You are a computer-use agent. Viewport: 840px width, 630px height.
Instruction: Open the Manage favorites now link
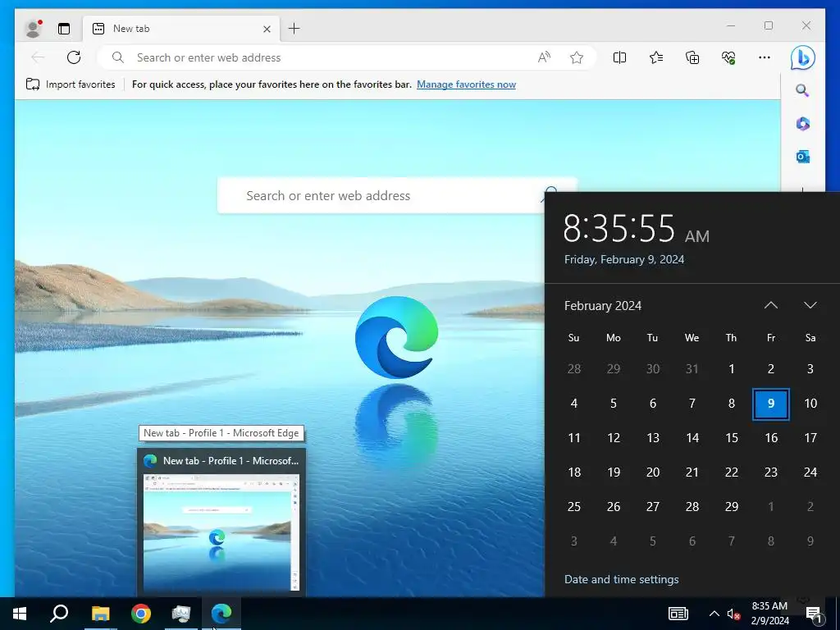click(466, 84)
